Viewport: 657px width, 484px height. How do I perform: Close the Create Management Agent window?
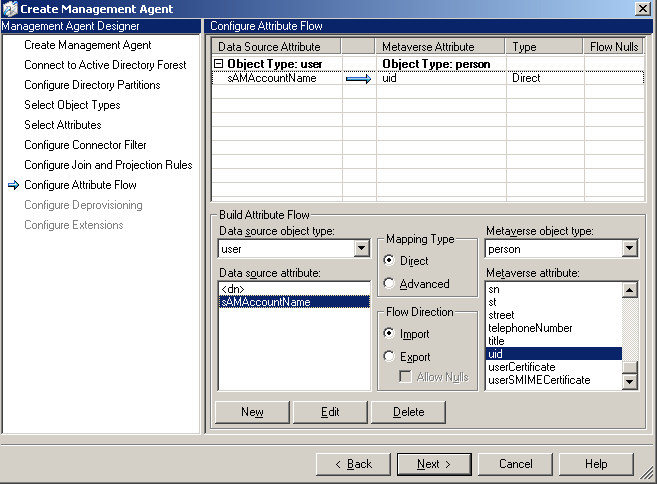click(643, 8)
